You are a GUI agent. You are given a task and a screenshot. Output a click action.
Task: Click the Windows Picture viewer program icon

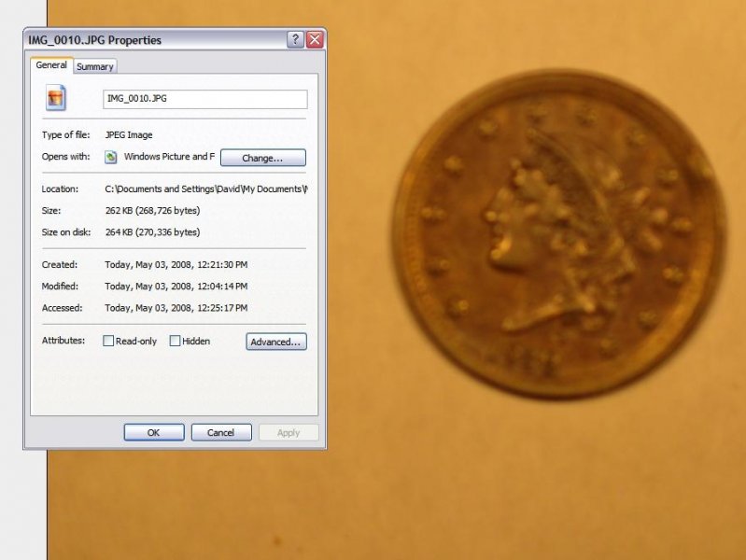[111, 157]
